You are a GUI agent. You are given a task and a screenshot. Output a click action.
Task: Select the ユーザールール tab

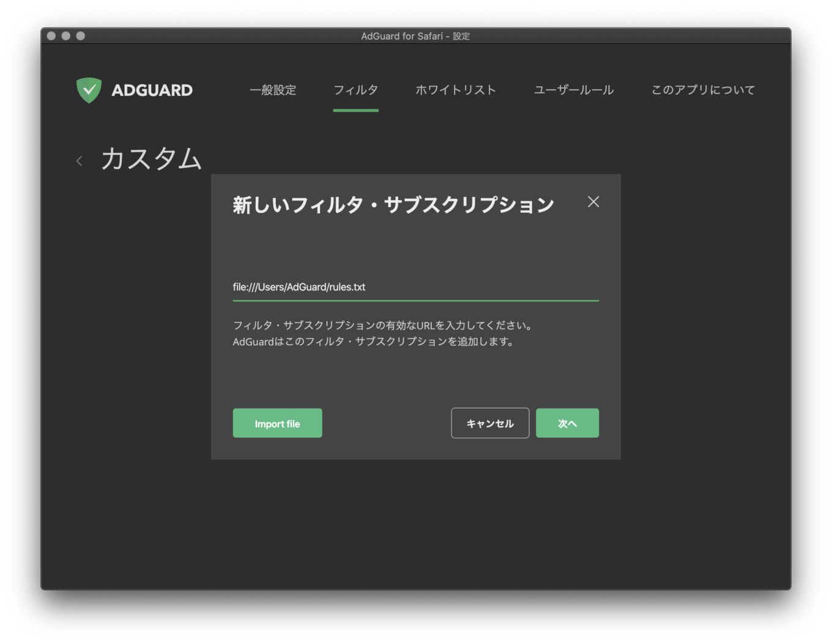tap(574, 90)
